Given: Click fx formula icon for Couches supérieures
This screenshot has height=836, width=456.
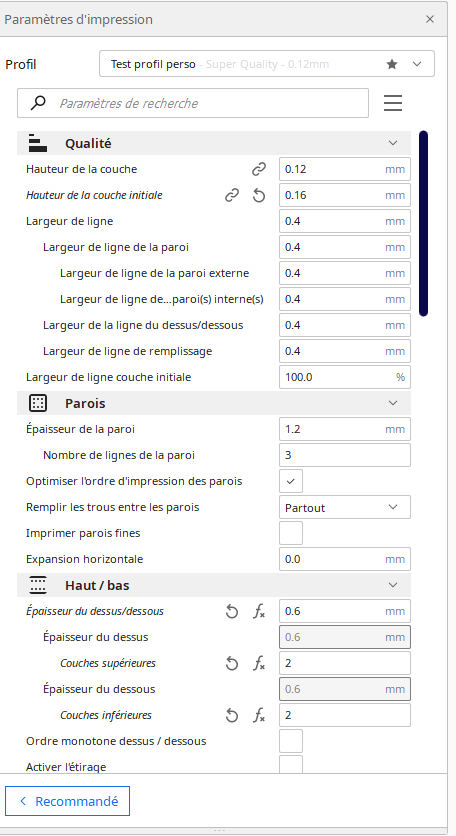Looking at the screenshot, I should pyautogui.click(x=259, y=664).
